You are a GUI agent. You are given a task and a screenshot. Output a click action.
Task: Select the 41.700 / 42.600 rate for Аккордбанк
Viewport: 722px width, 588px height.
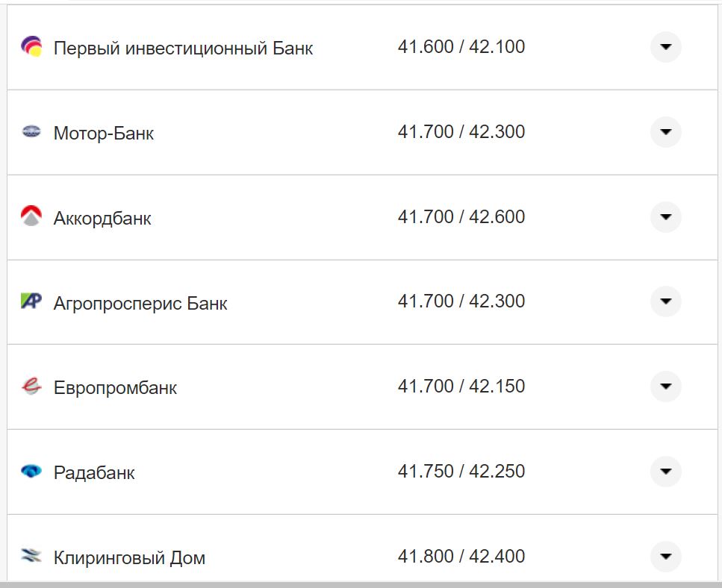pyautogui.click(x=462, y=216)
